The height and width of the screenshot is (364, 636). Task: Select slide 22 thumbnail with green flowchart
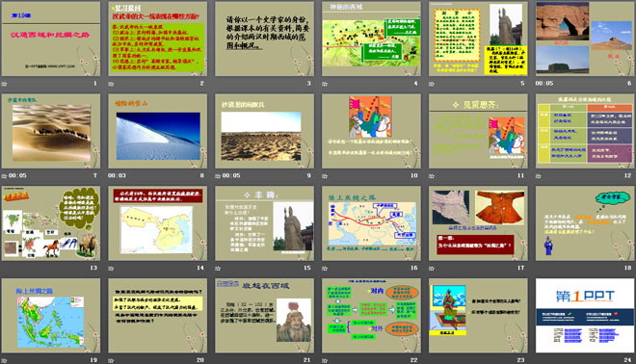point(372,315)
